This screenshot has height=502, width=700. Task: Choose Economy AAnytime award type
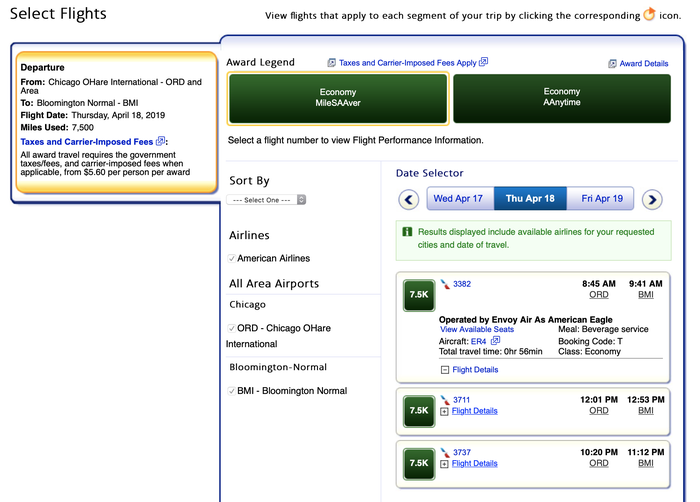point(562,98)
